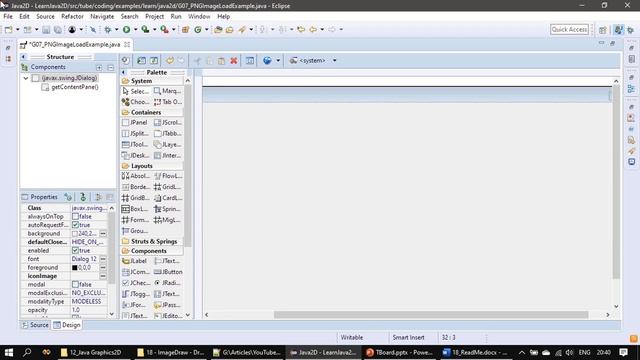Select JRadioButton component in palette
The height and width of the screenshot is (360, 640).
tap(167, 283)
